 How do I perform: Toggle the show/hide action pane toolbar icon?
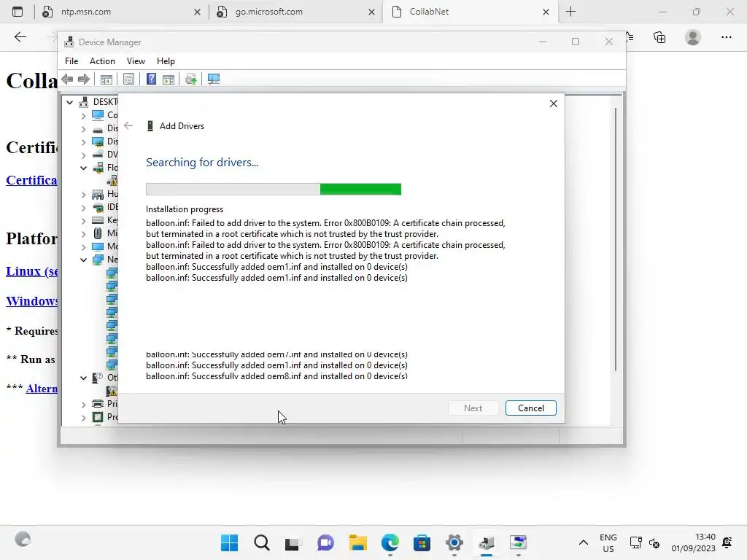(169, 79)
